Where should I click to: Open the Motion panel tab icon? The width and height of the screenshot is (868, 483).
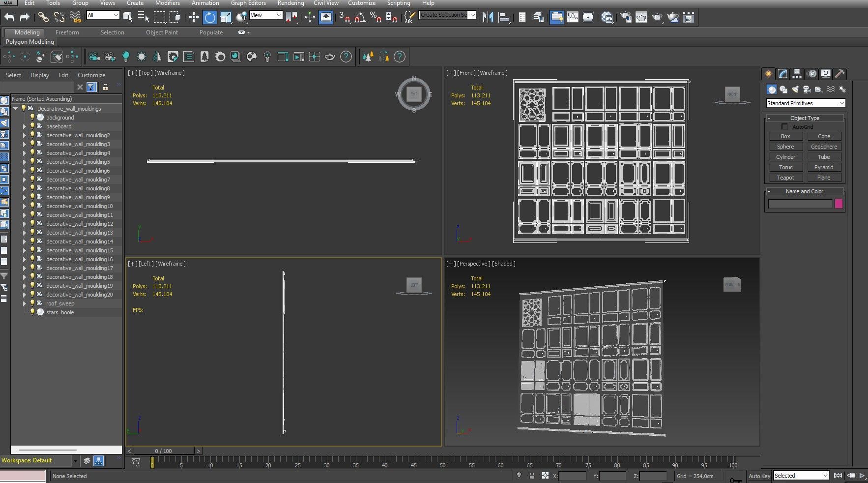tap(812, 74)
